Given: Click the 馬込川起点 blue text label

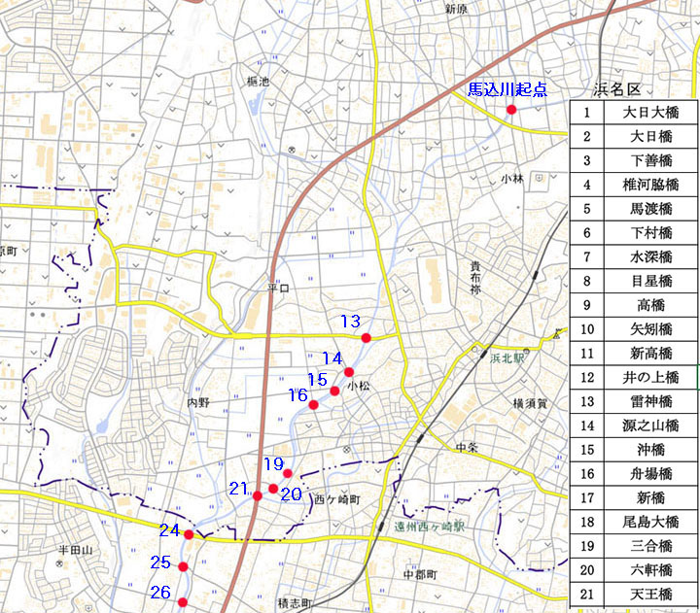Looking at the screenshot, I should (x=507, y=90).
